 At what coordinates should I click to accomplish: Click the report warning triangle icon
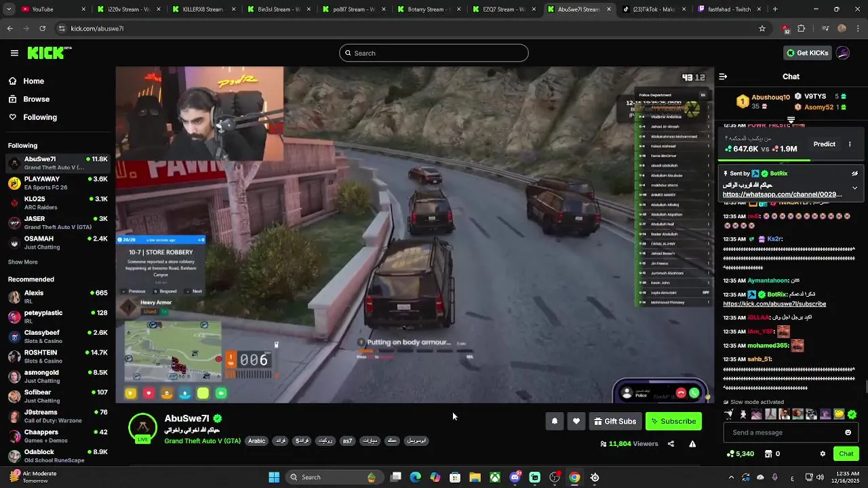pos(692,444)
